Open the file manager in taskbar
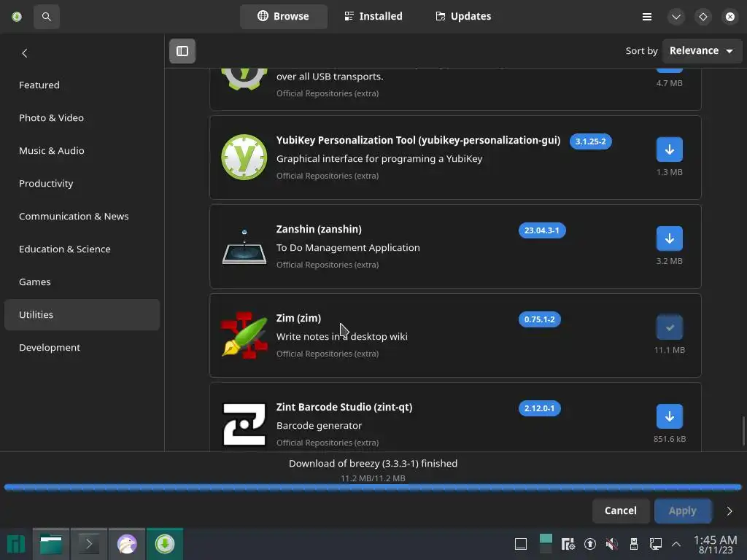This screenshot has height=560, width=747. [51, 544]
